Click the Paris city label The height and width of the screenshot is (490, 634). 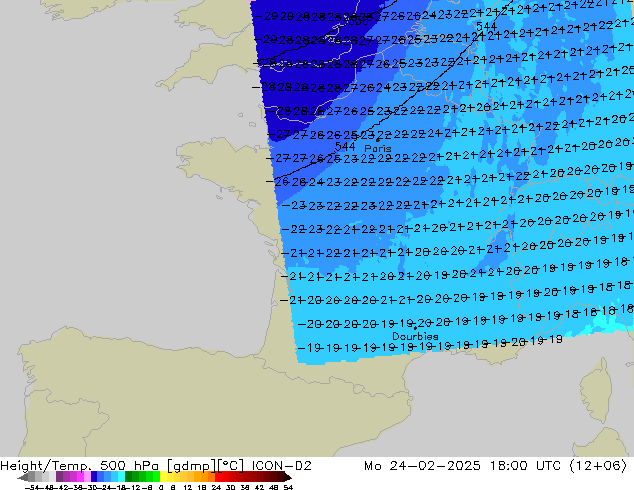(x=378, y=148)
